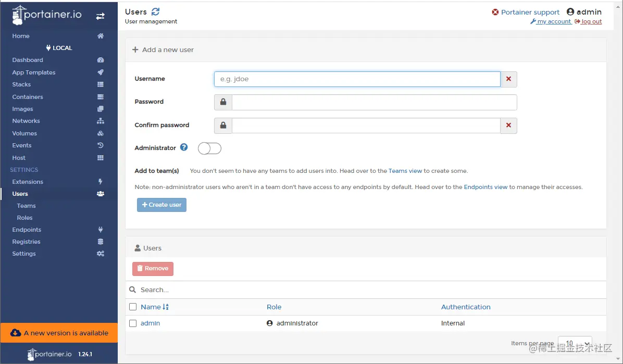Sort by the Role column header

[274, 307]
